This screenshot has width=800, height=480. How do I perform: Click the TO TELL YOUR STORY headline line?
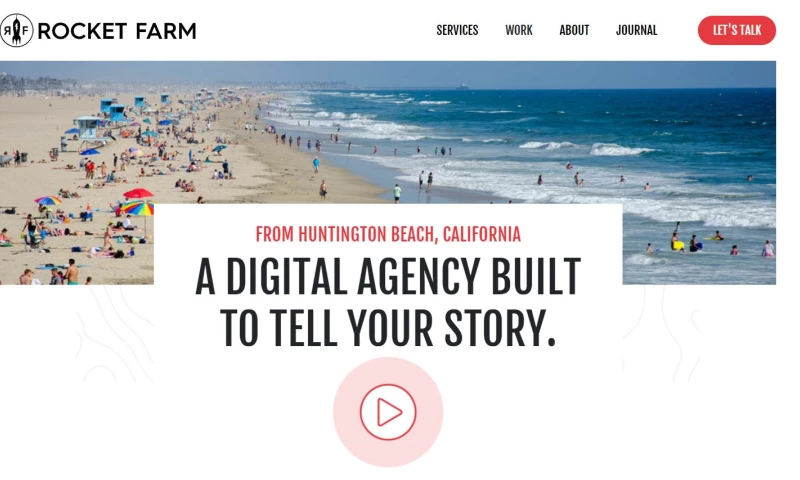click(x=388, y=328)
